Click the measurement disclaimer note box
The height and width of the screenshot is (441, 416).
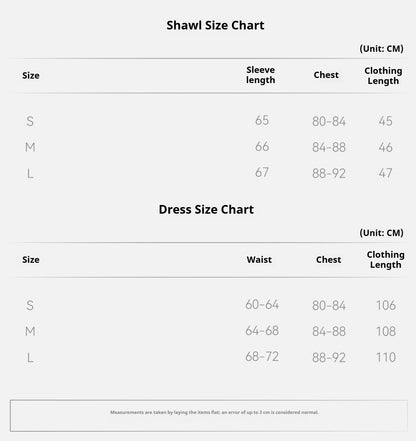coord(209,416)
